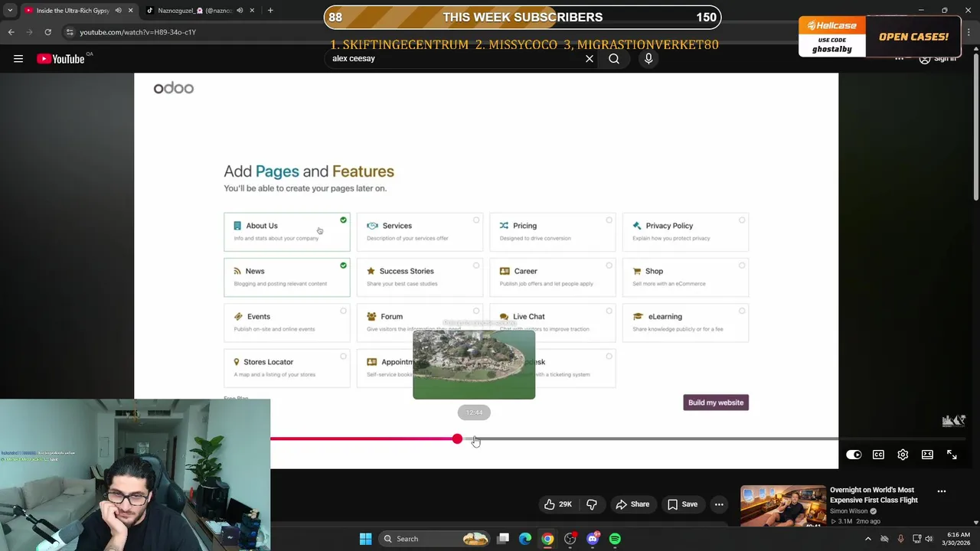The width and height of the screenshot is (980, 551).
Task: Toggle the autoplay switch in player
Action: coord(854,455)
